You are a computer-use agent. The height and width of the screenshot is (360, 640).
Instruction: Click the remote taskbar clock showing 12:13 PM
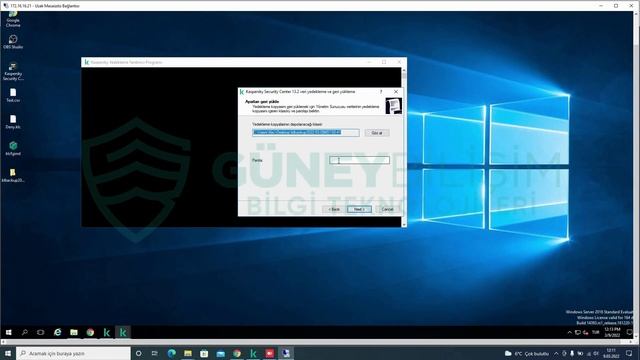pos(612,332)
